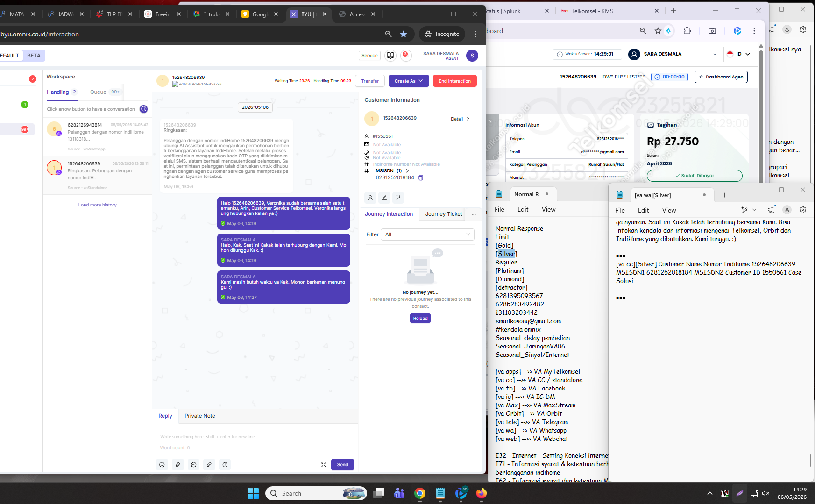Click the edit pencil icon under Customer Information

pyautogui.click(x=384, y=198)
